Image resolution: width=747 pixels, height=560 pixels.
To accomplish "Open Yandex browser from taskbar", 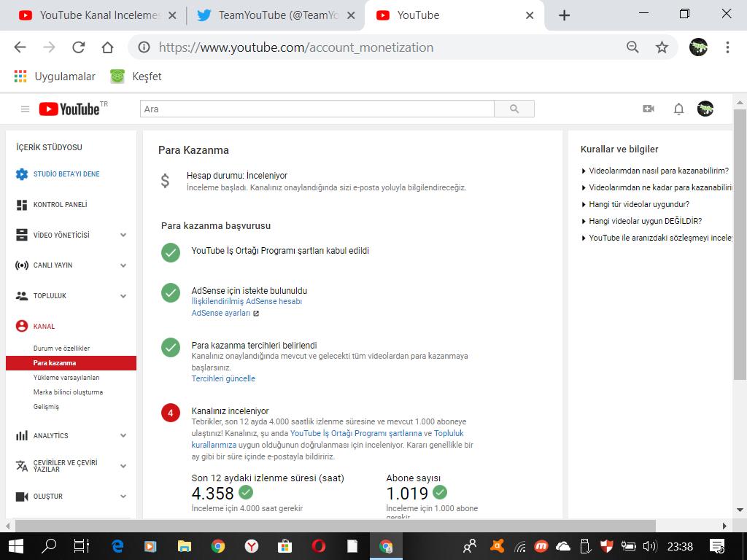I will point(252,545).
